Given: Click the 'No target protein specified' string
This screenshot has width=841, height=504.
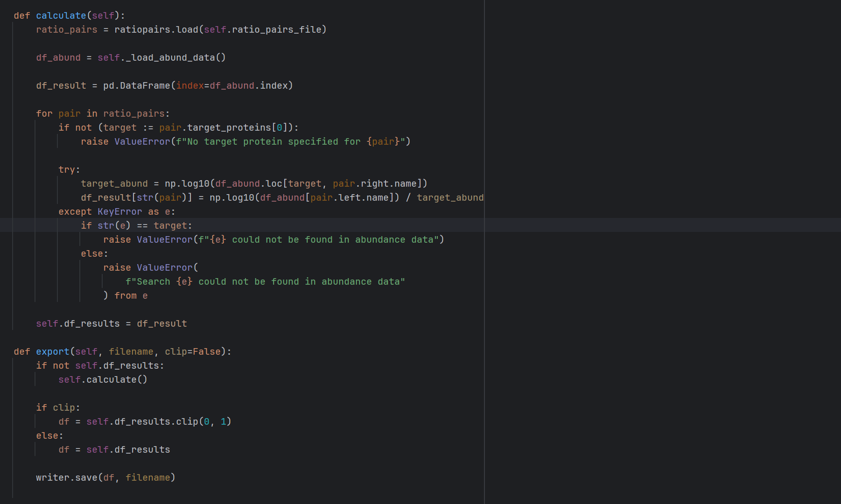Looking at the screenshot, I should click(x=291, y=141).
